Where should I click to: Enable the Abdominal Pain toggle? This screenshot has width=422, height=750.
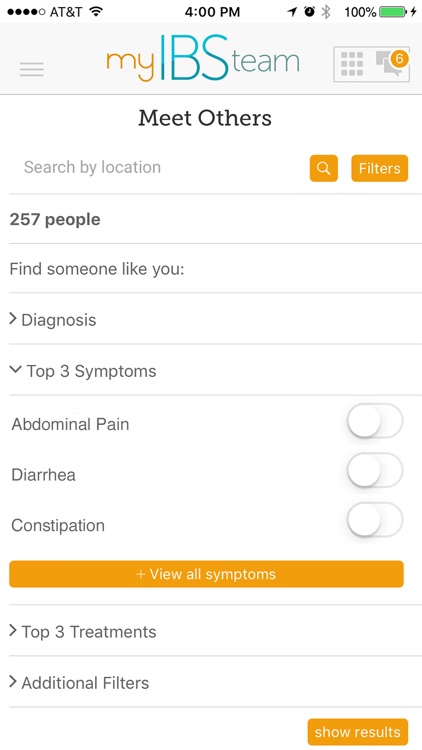375,421
